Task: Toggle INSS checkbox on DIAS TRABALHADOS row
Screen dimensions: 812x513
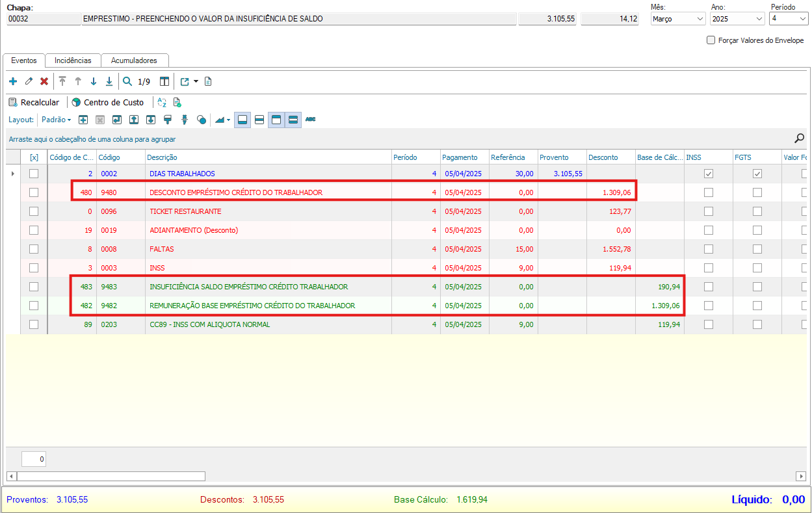Action: point(709,174)
